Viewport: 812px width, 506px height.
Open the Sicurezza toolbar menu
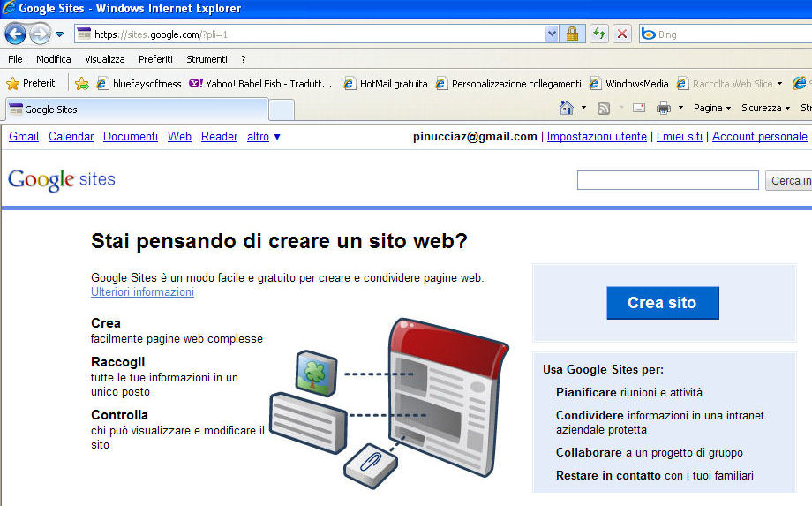click(x=765, y=108)
